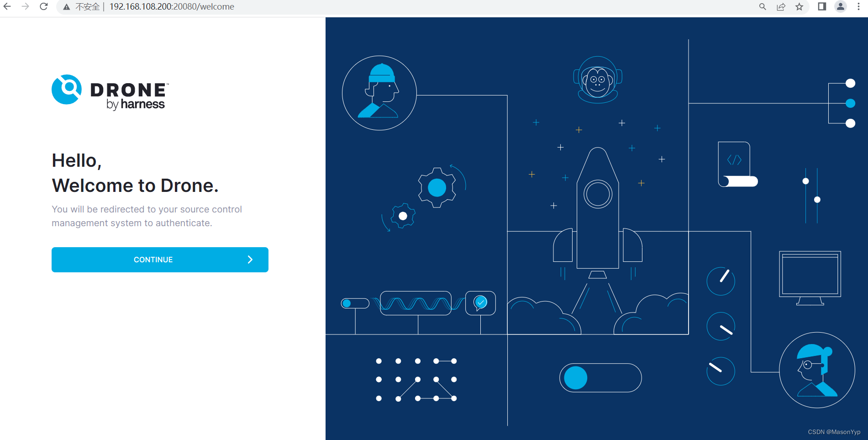
Task: Click the chevron arrow inside the Continue button
Action: tap(250, 260)
